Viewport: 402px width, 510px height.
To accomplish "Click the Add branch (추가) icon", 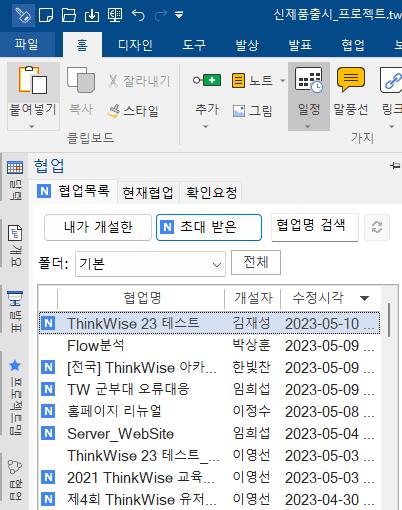I will [207, 80].
